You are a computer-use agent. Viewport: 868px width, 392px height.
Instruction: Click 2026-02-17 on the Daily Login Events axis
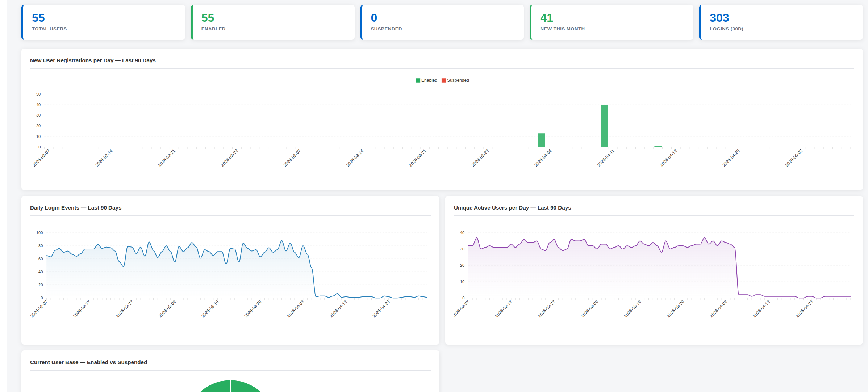pos(82,309)
